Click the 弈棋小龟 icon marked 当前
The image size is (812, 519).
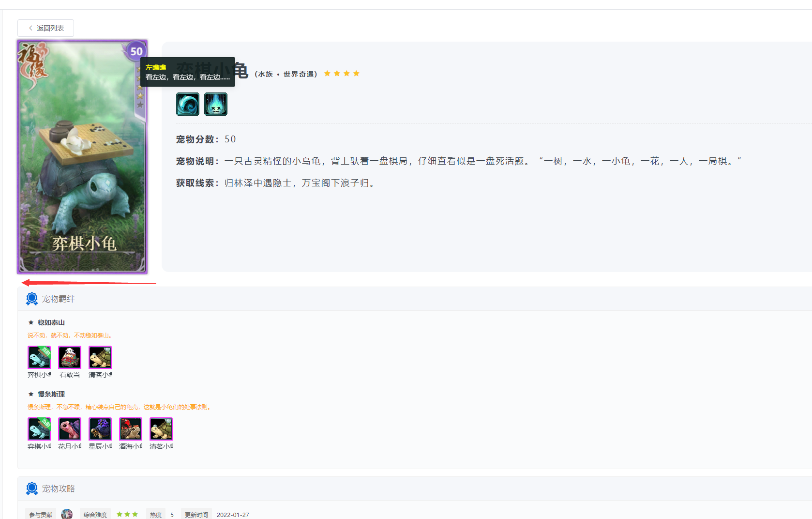pos(39,357)
